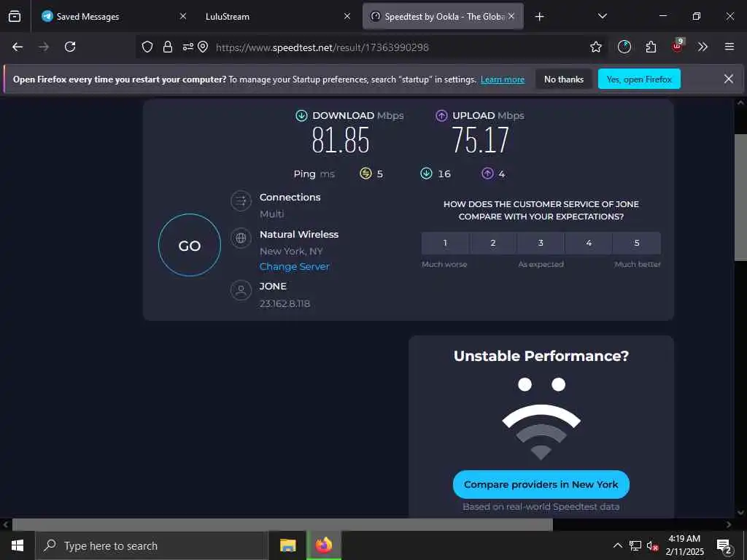Click the server globe icon
The image size is (747, 560).
coord(241,238)
